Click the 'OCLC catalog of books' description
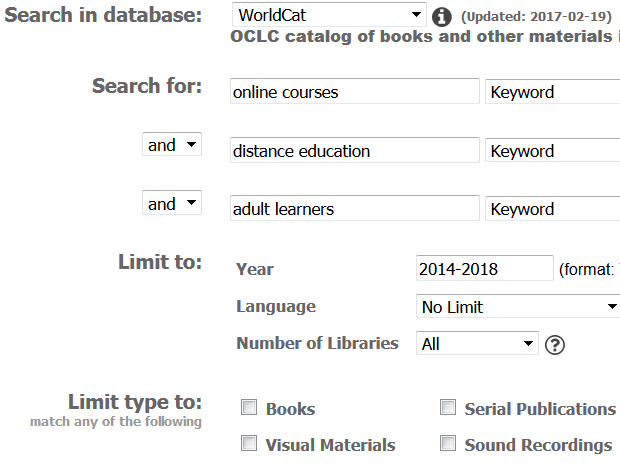 [x=424, y=36]
